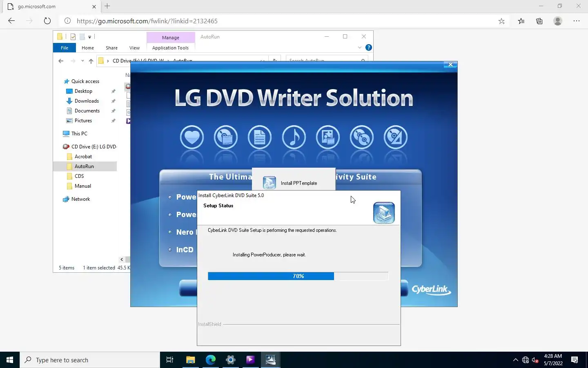Screen dimensions: 588x368
Task: Open the browser Favorites list icon
Action: (x=521, y=21)
